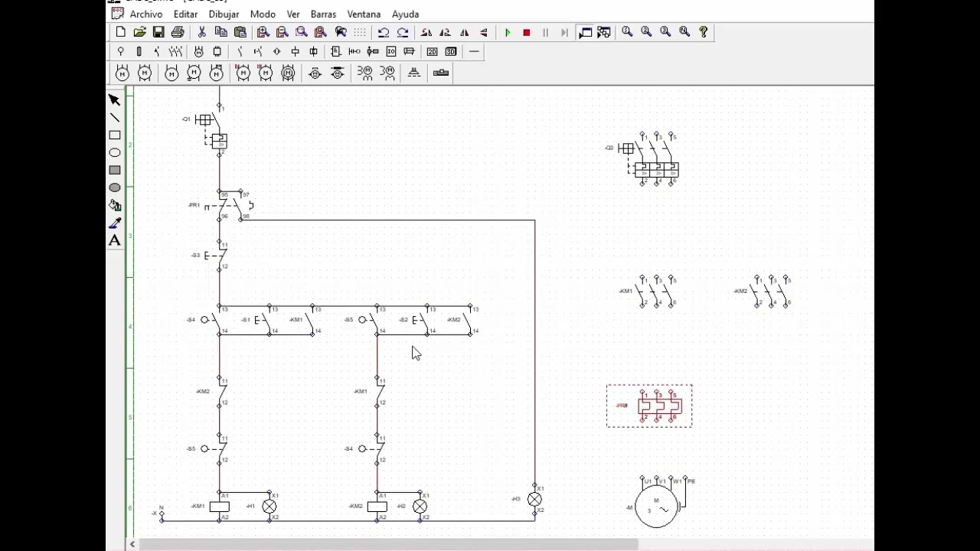This screenshot has width=980, height=551.
Task: Click the zoom magnifier labeled 1
Action: pos(627,32)
